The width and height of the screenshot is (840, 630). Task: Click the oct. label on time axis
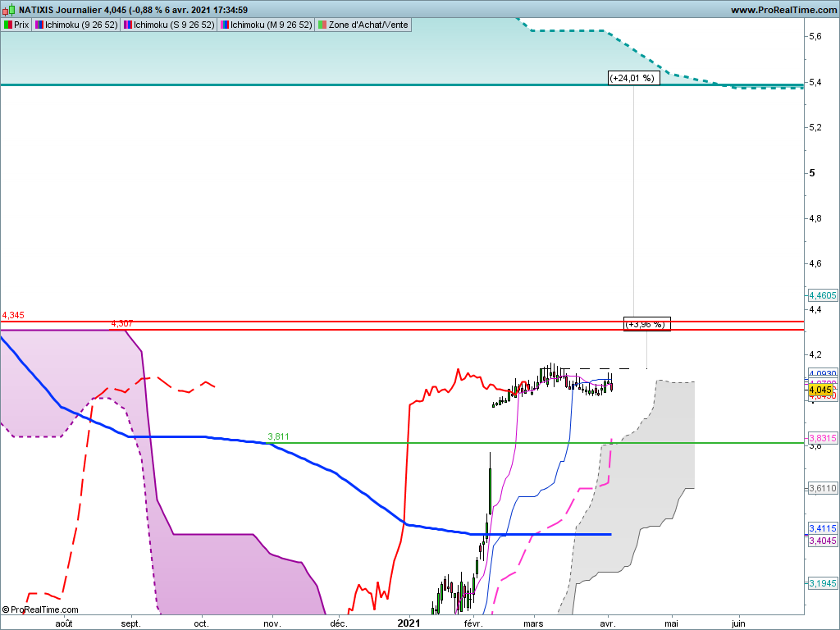pyautogui.click(x=201, y=623)
